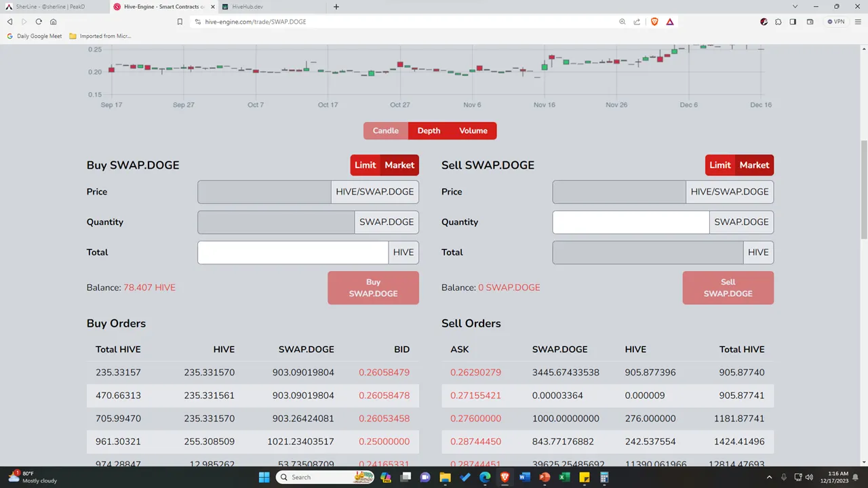Open Word from the taskbar
The width and height of the screenshot is (868, 488).
pyautogui.click(x=524, y=477)
